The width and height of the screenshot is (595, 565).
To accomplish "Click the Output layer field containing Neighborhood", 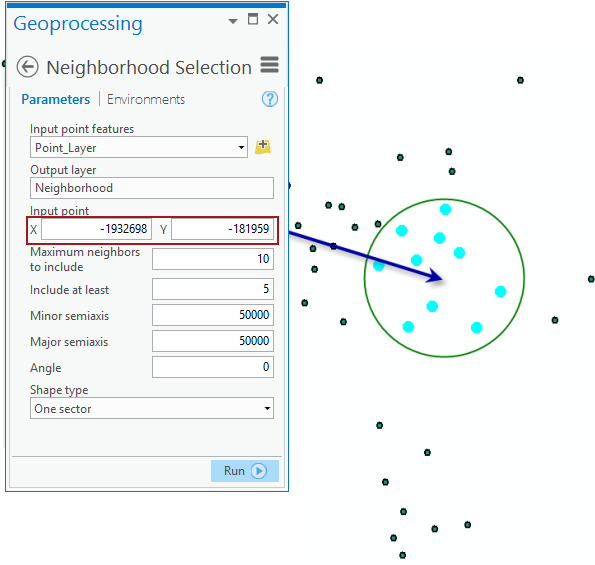I will pyautogui.click(x=152, y=188).
